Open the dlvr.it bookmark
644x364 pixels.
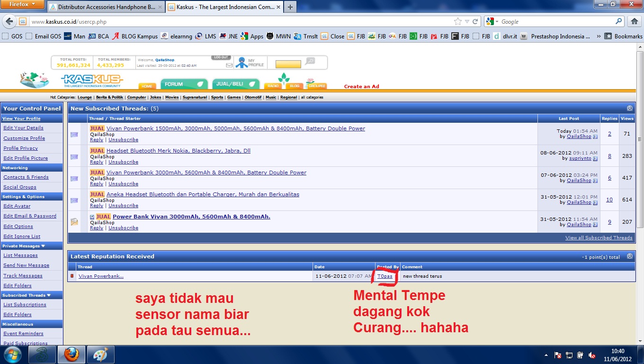click(505, 36)
